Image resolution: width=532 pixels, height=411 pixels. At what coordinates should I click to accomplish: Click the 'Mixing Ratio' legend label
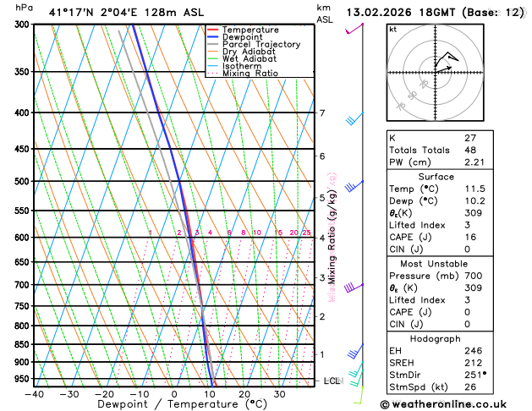pyautogui.click(x=250, y=74)
